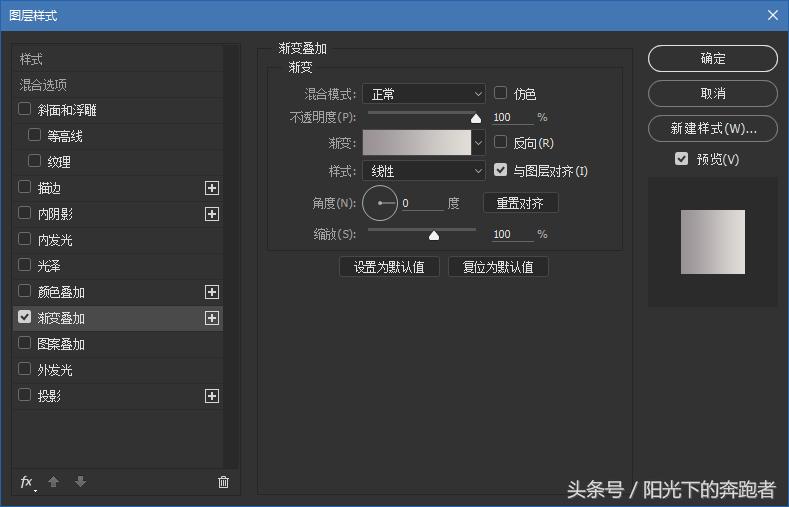Select 内发光 label in effects list

(55, 240)
